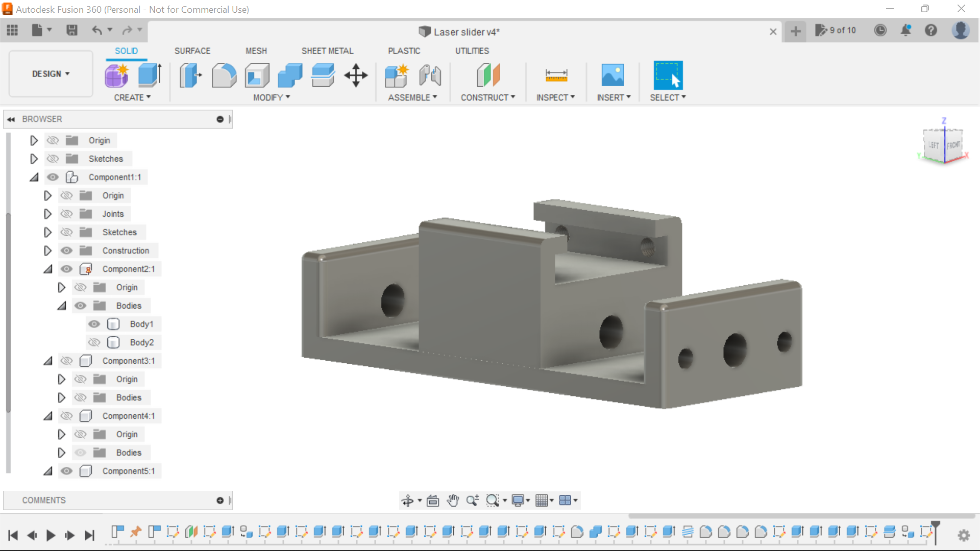Hide Component2:1 via eye icon
This screenshot has width=980, height=551.
(x=67, y=269)
